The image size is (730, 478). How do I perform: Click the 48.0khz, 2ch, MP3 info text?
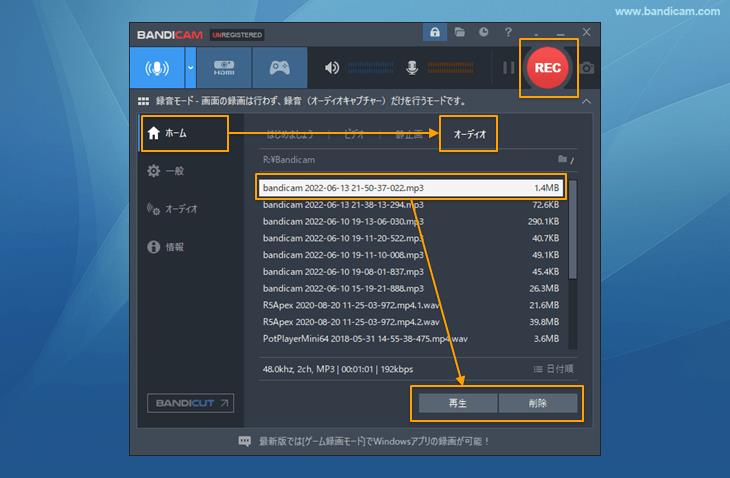point(338,369)
